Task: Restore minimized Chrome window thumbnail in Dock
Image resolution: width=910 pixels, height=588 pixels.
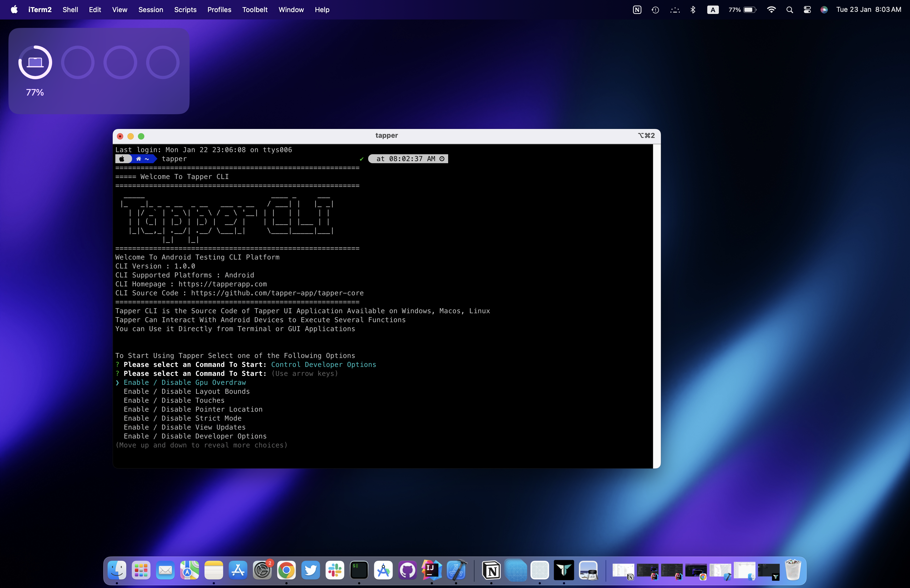Action: pos(696,571)
